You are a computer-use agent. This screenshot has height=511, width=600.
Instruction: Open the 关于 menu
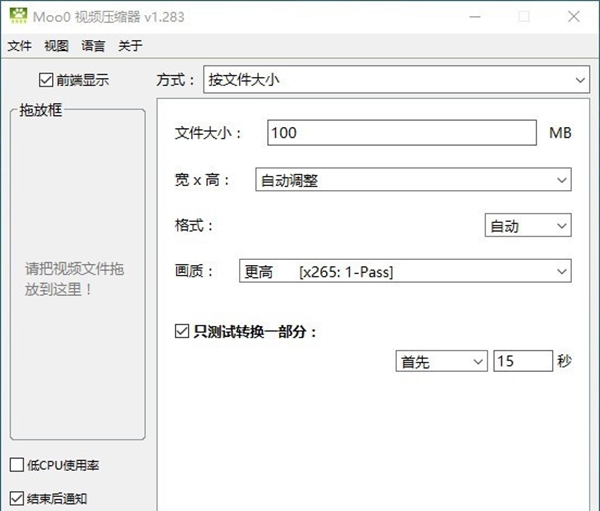pyautogui.click(x=130, y=46)
